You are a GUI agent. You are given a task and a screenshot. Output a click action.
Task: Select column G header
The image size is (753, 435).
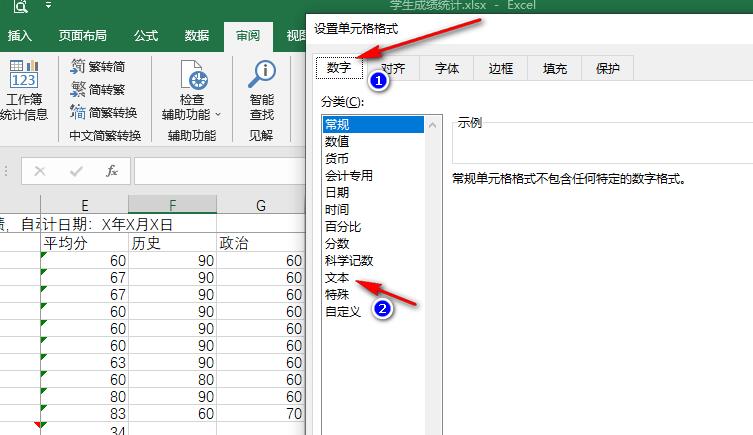click(261, 205)
